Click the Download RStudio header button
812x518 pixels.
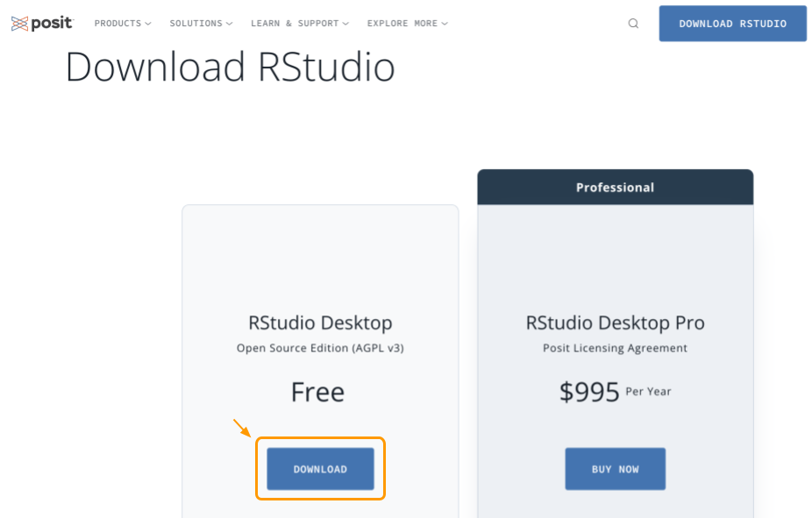(732, 24)
